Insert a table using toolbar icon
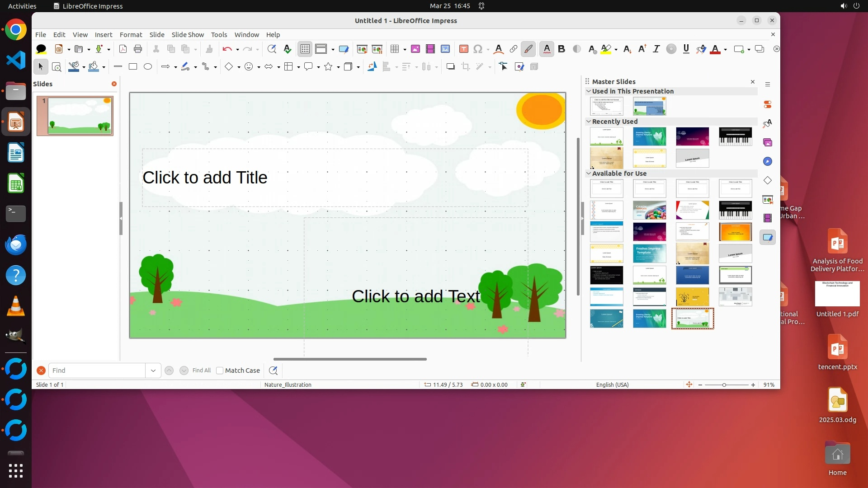 click(394, 49)
